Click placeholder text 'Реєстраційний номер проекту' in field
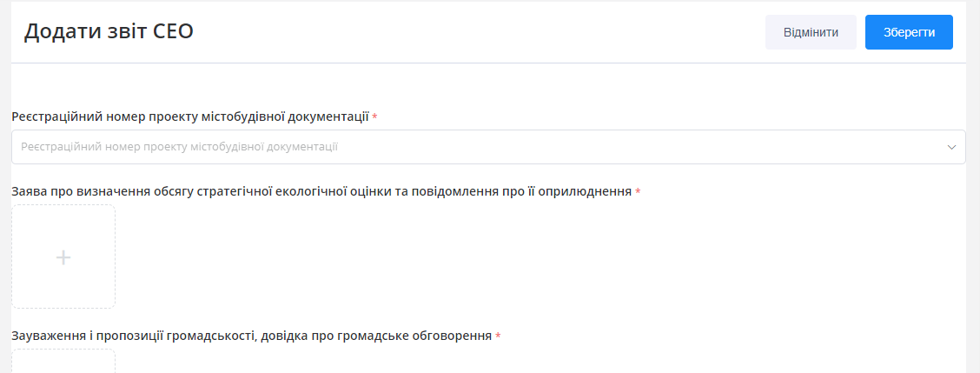The image size is (980, 373). [x=179, y=147]
